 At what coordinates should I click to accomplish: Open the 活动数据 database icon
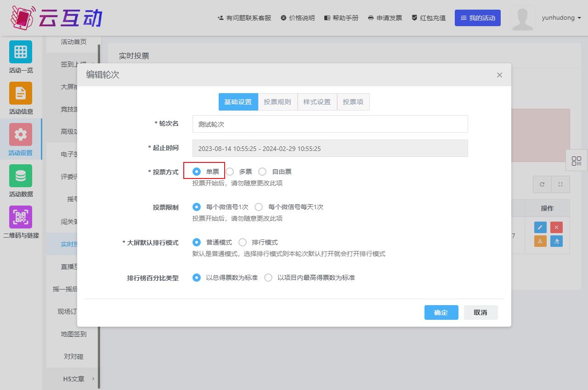21,176
